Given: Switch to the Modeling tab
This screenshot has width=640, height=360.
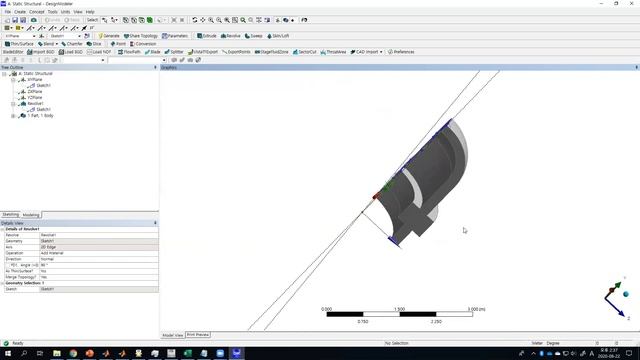Looking at the screenshot, I should (31, 215).
